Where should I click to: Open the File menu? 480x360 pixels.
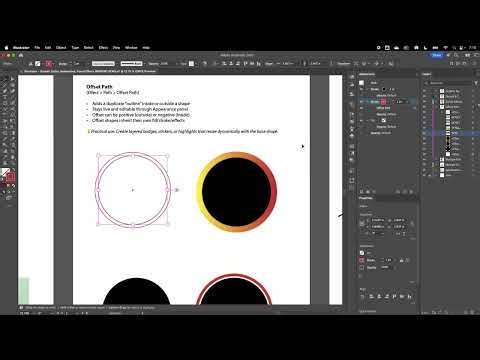pos(37,48)
